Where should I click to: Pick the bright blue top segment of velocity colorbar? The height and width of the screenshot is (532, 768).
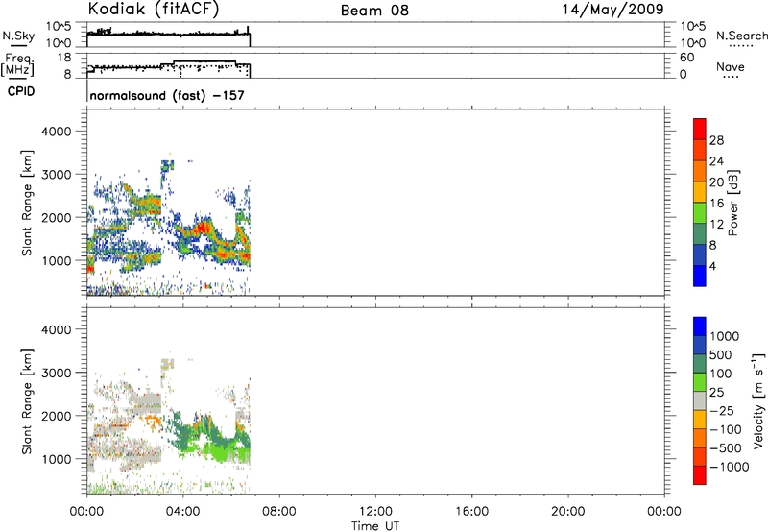click(700, 326)
